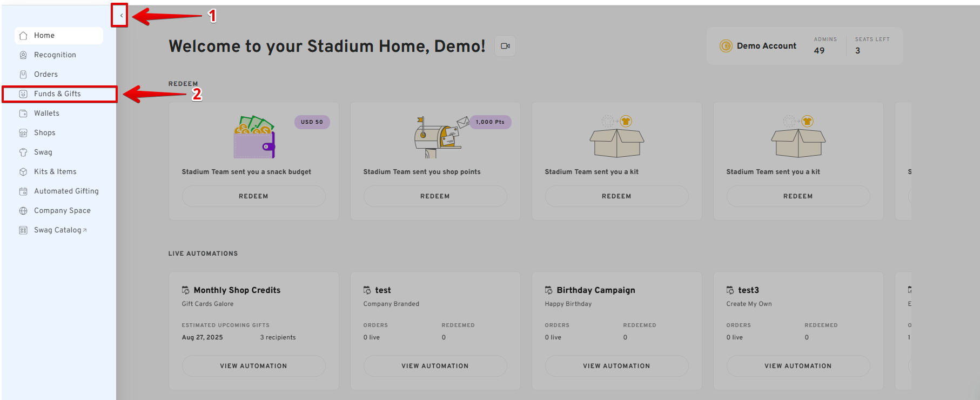Click the video camera icon beside welcome title
980x400 pixels.
pyautogui.click(x=505, y=46)
